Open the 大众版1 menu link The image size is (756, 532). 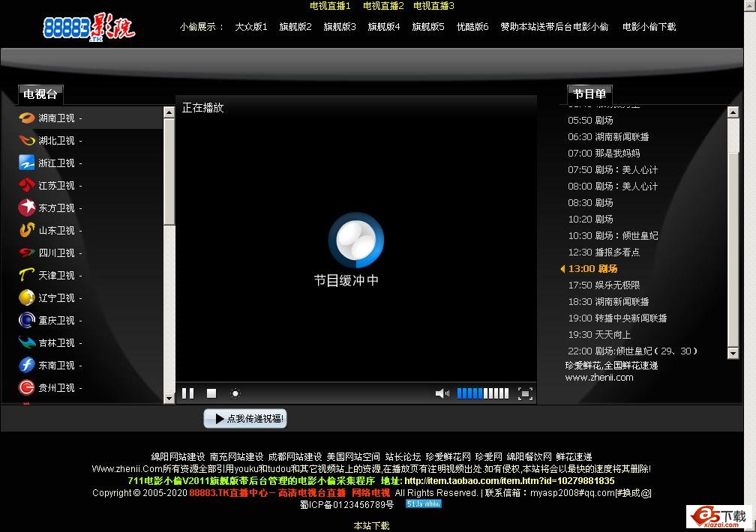(x=250, y=27)
